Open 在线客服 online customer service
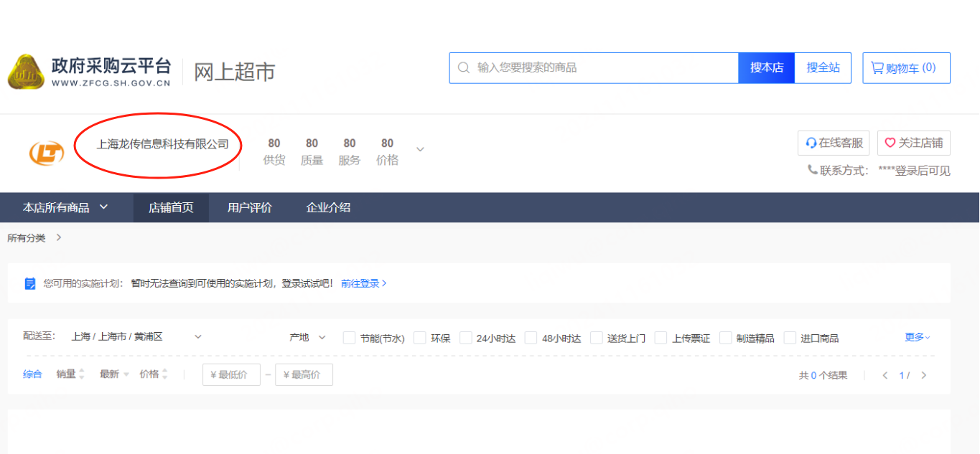 (834, 143)
